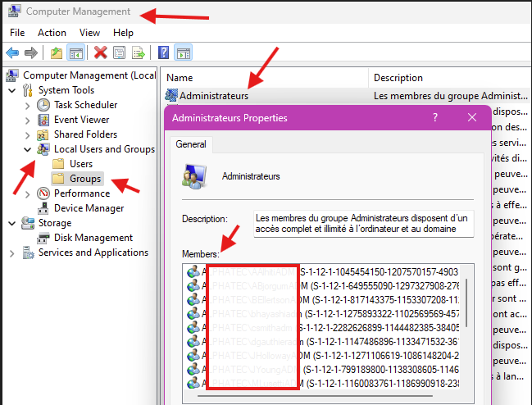Select Device Manager in the tree

(89, 208)
